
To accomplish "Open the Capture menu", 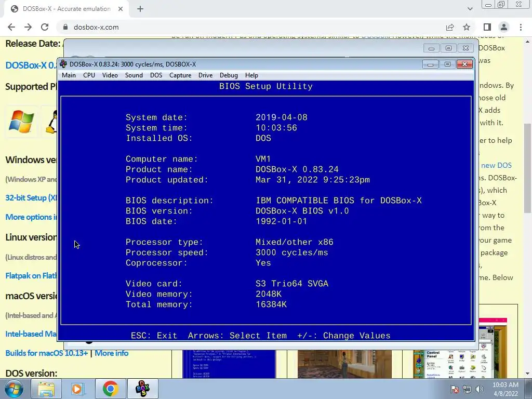I will point(180,75).
